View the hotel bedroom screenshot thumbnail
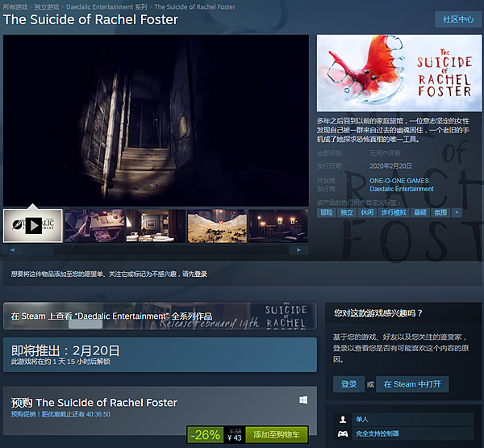The height and width of the screenshot is (448, 484). (156, 226)
